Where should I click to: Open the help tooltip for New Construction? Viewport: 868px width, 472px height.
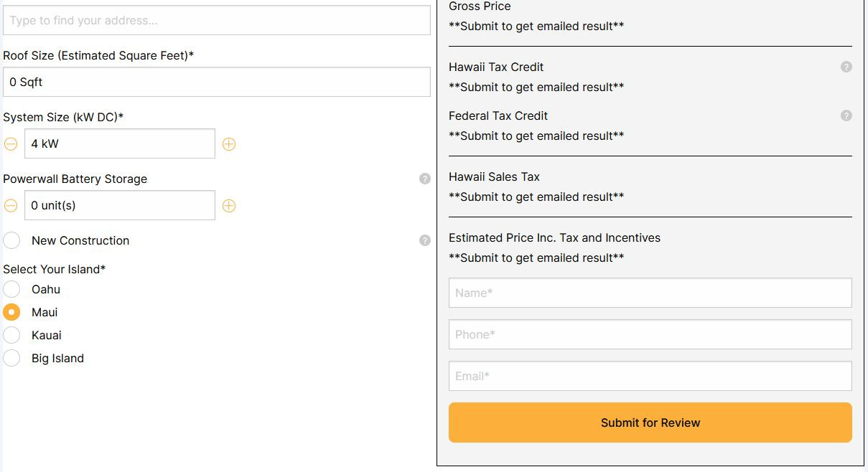tap(424, 240)
